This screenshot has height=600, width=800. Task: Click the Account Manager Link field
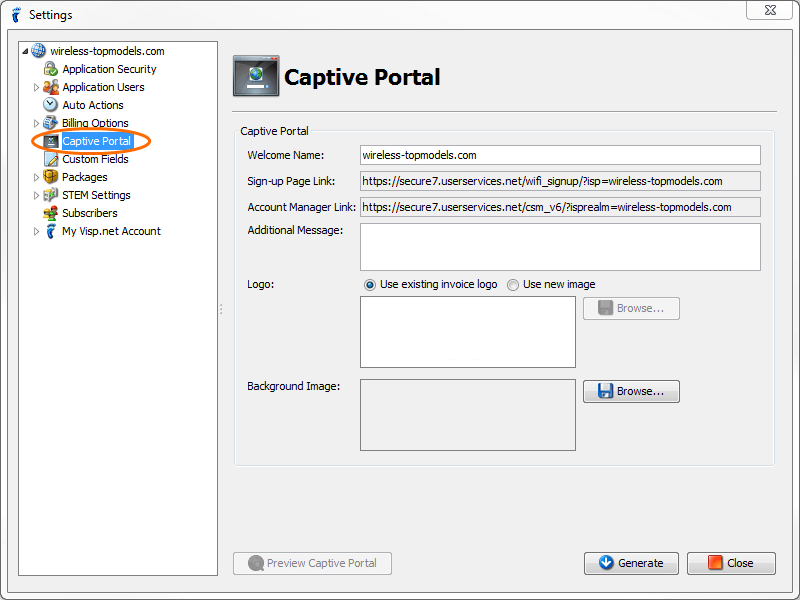tap(560, 207)
